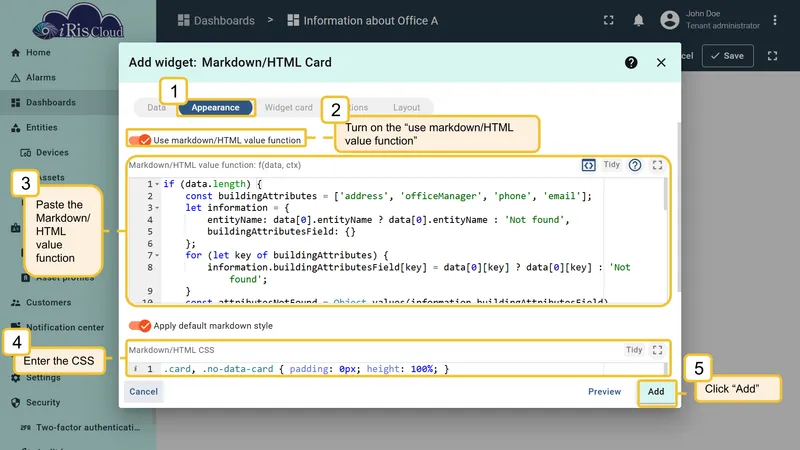Open the Entities section icon
The width and height of the screenshot is (800, 450).
[x=16, y=128]
